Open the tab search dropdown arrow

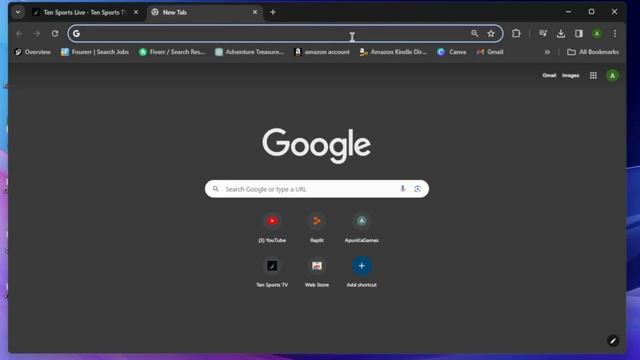[18, 12]
